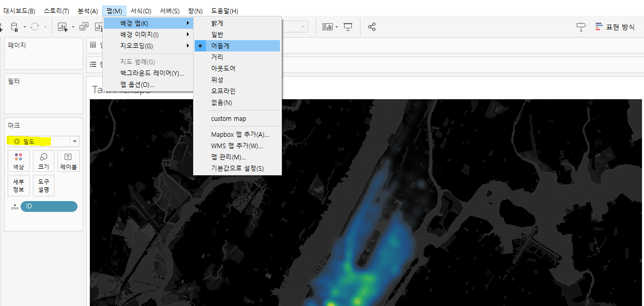Open the new worksheet dropdown arrow
The width and height of the screenshot is (644, 306).
pos(73,27)
